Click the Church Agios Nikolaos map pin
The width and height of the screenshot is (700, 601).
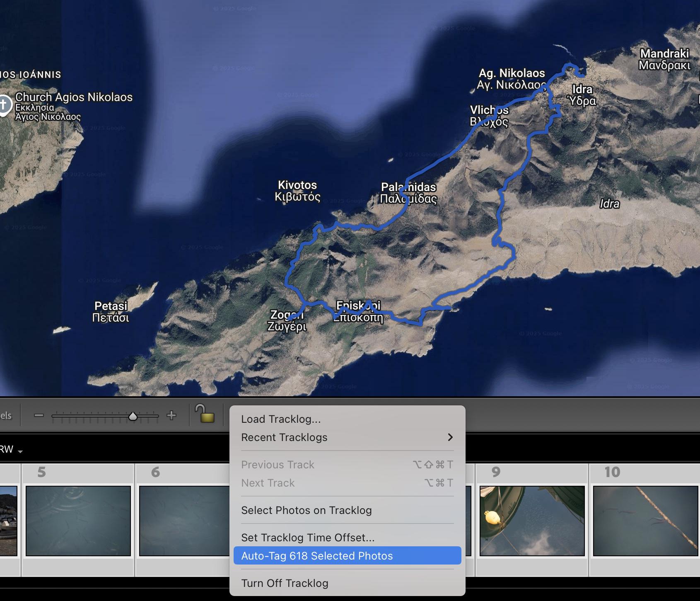tap(5, 104)
